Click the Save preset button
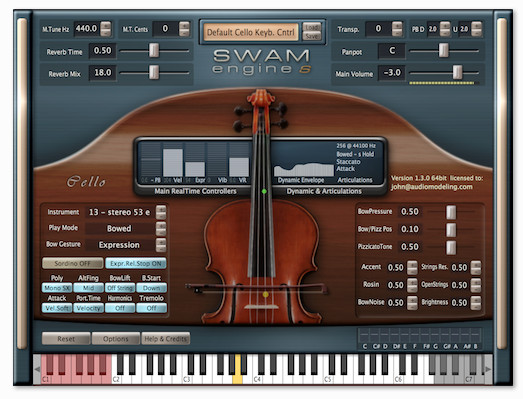 pos(312,36)
